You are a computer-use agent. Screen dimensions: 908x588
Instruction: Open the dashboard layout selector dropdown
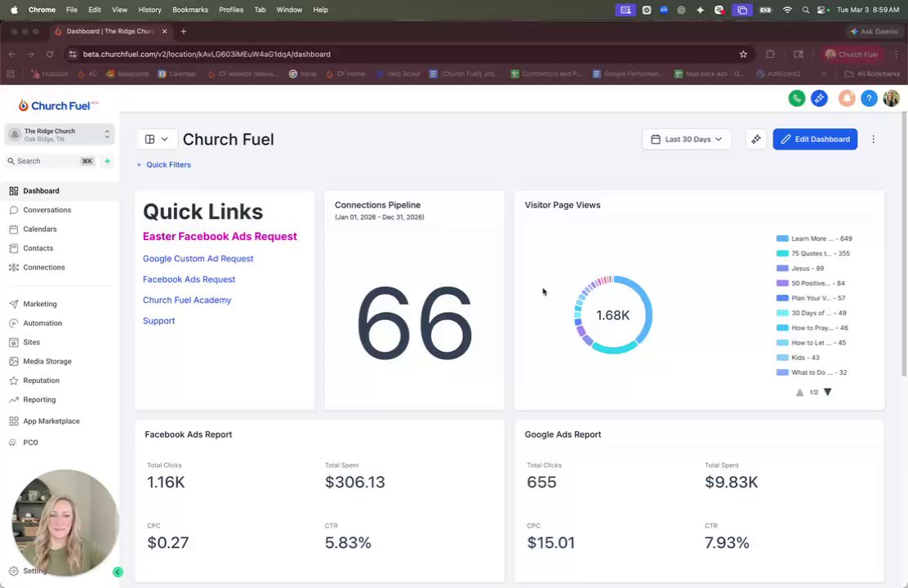coord(156,139)
